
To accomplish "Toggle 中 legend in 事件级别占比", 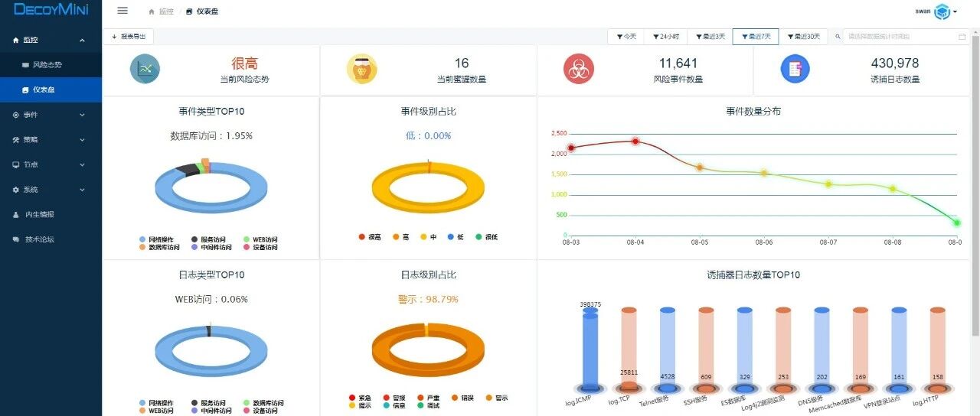I will pyautogui.click(x=428, y=237).
